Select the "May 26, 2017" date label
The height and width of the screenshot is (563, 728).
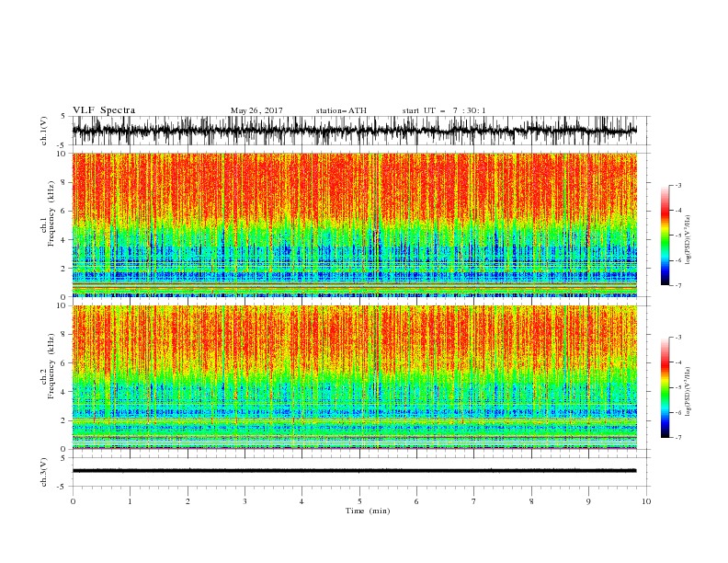point(256,110)
